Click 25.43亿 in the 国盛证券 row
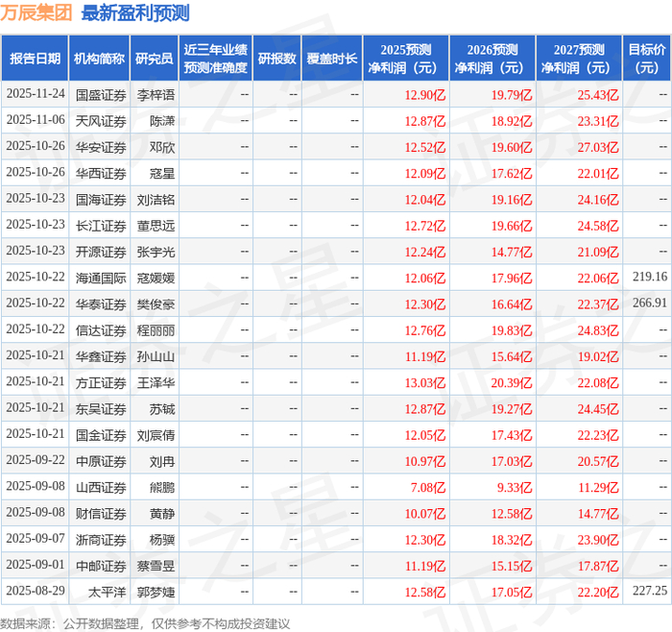 pos(598,95)
